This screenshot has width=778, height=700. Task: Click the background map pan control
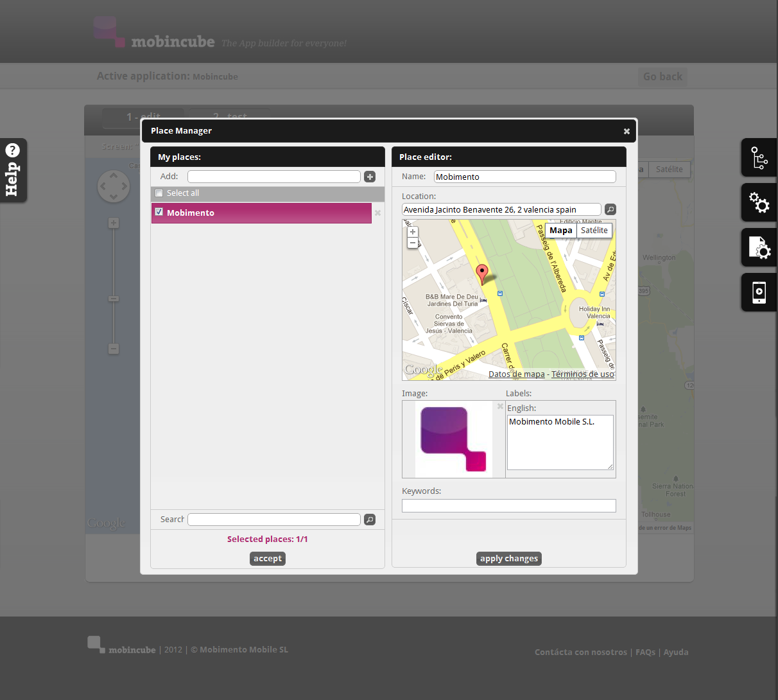[x=114, y=186]
